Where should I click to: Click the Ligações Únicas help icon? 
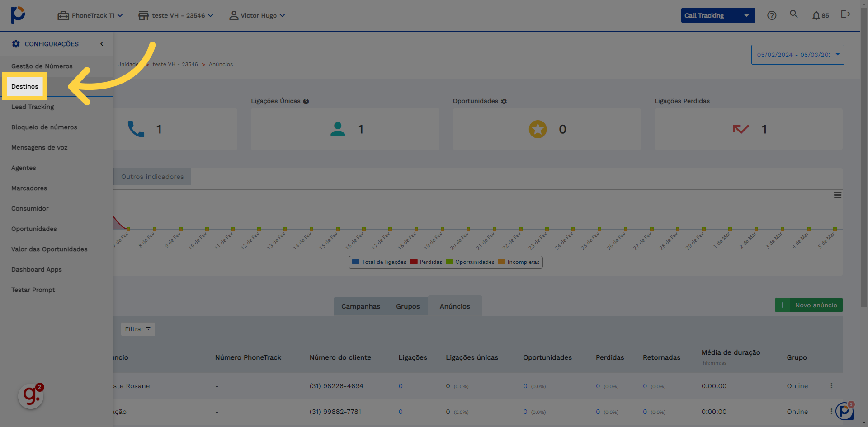[306, 101]
